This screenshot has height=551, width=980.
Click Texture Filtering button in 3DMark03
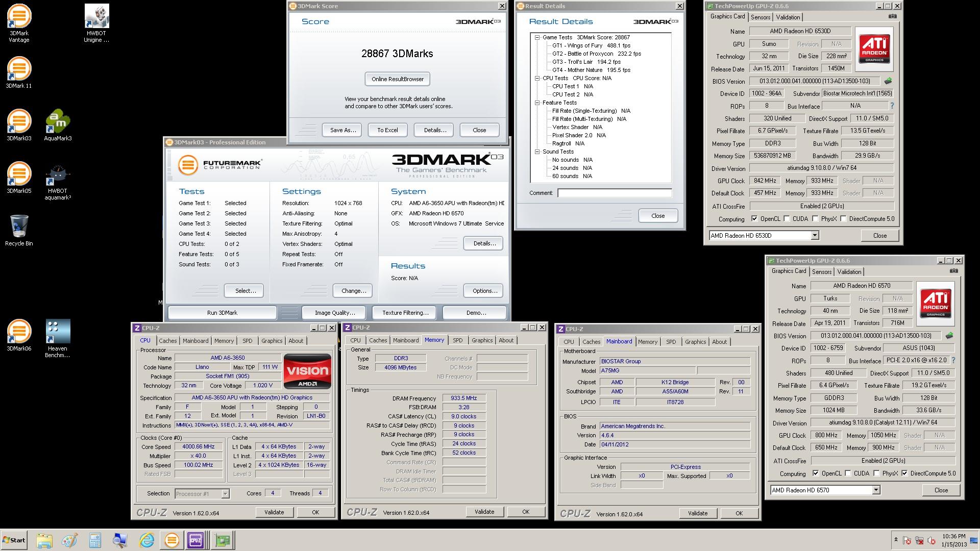(405, 313)
